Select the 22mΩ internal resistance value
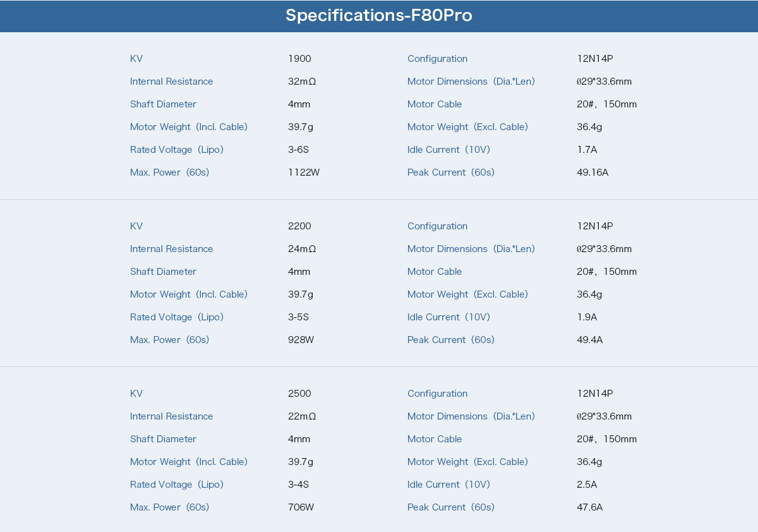 coord(302,416)
